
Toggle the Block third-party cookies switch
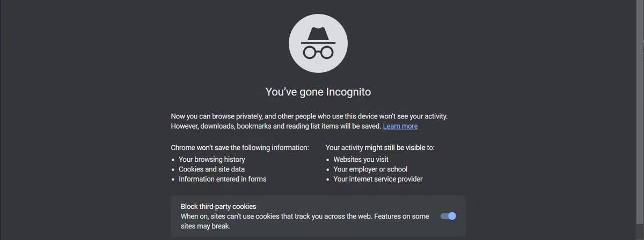tap(448, 216)
